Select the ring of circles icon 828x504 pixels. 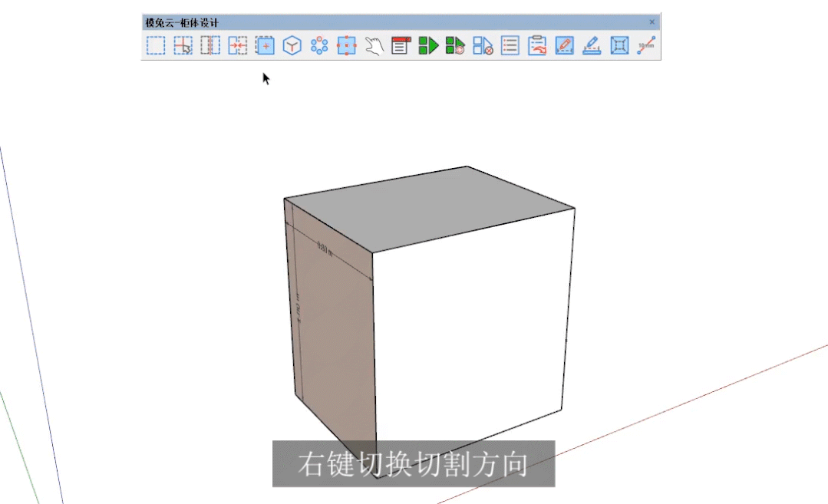point(319,46)
